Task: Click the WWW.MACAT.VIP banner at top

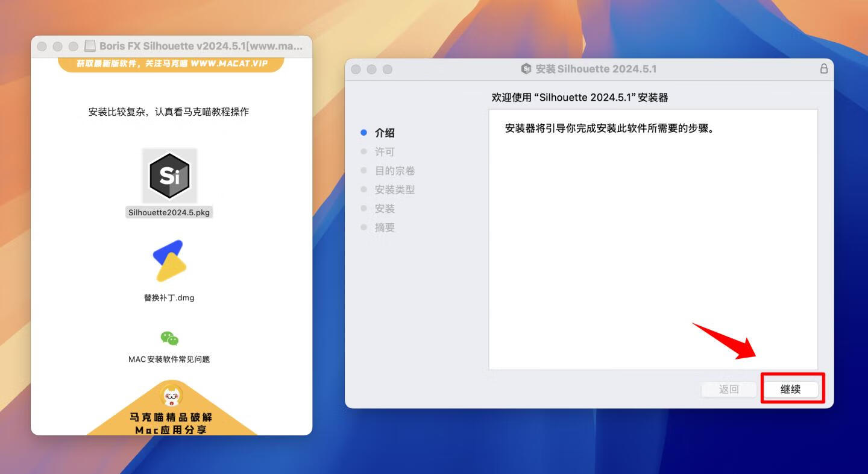Action: (x=172, y=64)
